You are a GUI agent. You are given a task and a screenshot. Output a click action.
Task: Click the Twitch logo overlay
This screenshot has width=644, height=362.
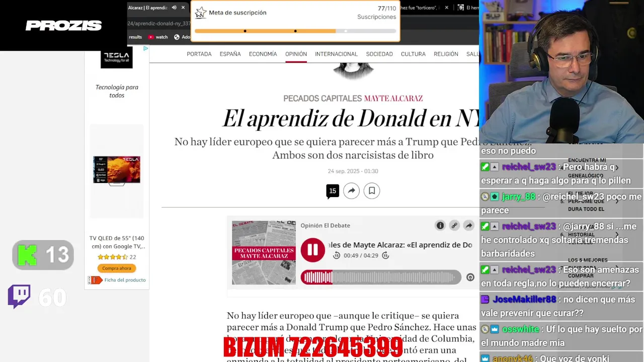19,297
